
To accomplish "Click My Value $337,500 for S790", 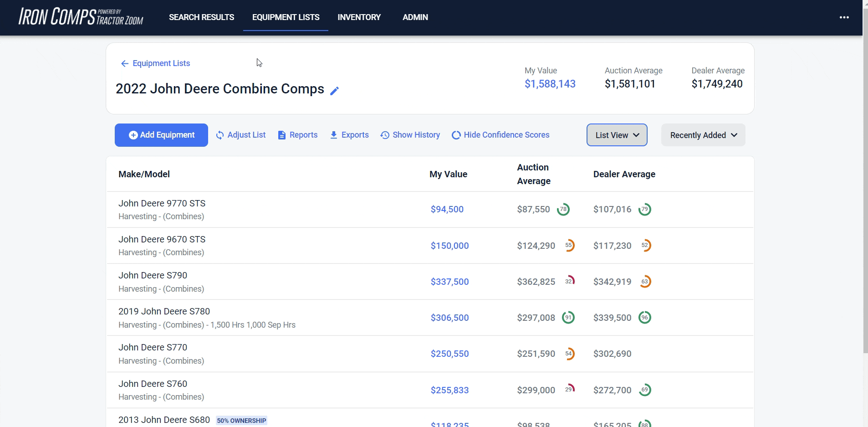I will (450, 281).
